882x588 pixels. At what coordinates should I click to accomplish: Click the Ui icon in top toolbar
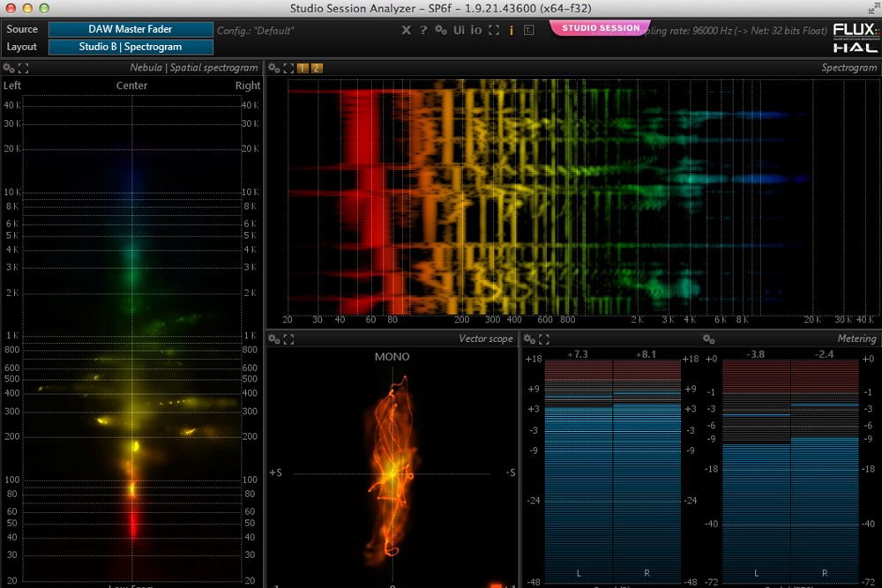pyautogui.click(x=460, y=30)
